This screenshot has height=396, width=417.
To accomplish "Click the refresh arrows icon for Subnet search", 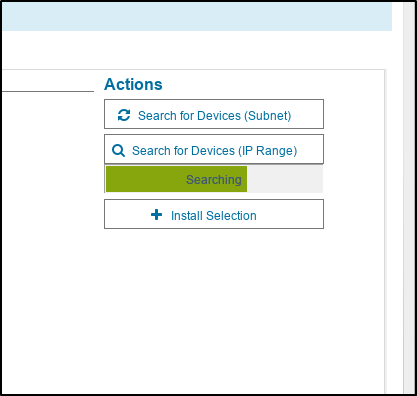I will pos(124,115).
